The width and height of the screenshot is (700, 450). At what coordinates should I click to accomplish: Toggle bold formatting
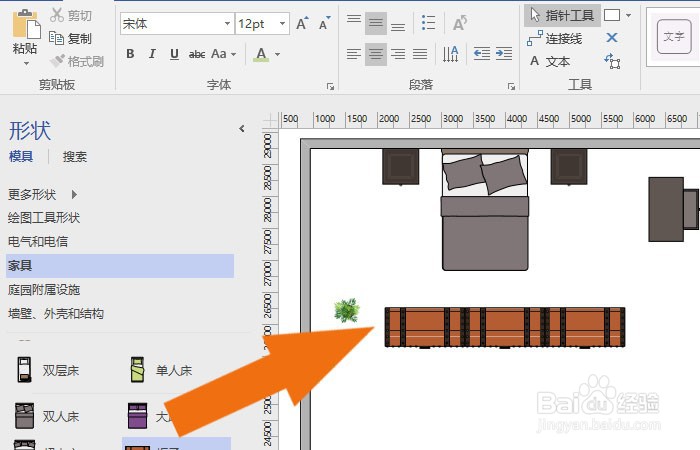(130, 54)
